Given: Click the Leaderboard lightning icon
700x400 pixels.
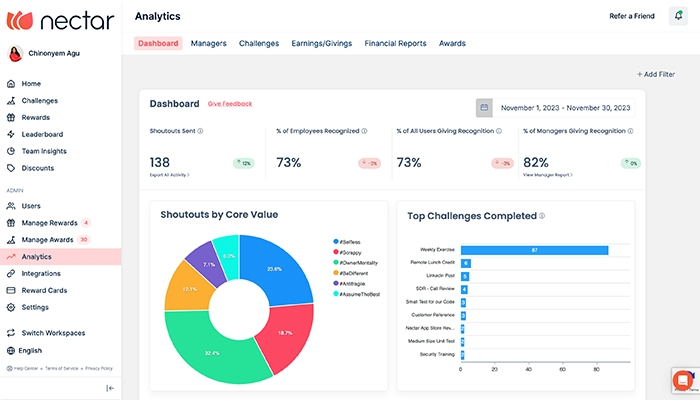Looking at the screenshot, I should click(x=11, y=134).
